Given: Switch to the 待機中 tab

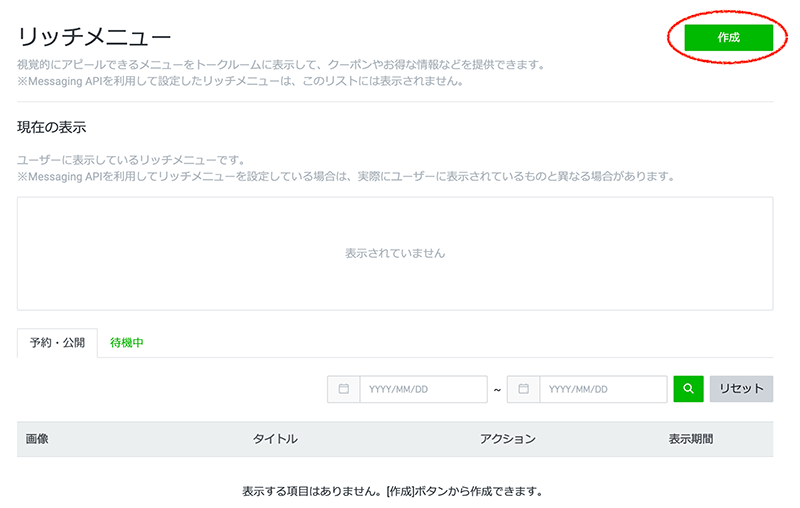Looking at the screenshot, I should (127, 343).
